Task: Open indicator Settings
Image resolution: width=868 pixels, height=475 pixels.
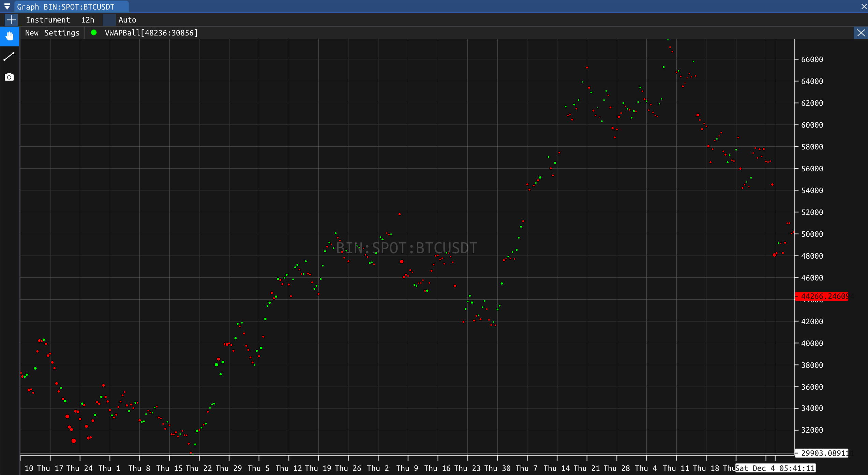Action: (62, 33)
